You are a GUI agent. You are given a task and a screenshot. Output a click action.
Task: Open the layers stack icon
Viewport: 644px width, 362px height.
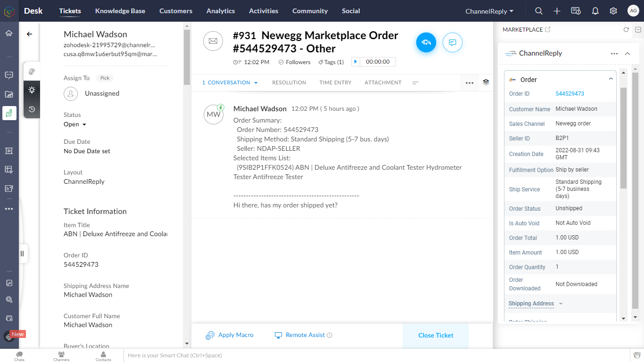(486, 82)
